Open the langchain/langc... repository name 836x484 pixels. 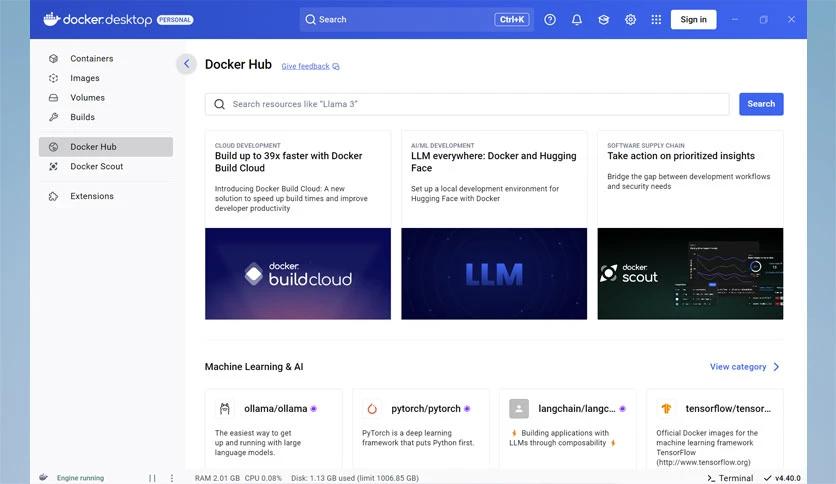pos(577,409)
